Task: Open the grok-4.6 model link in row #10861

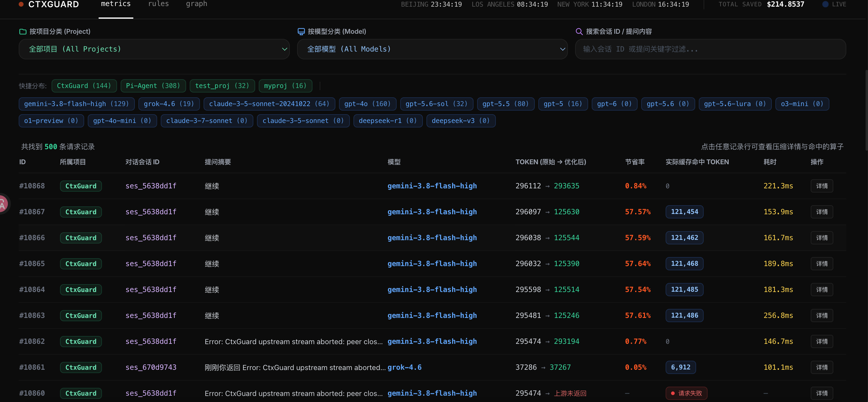Action: [404, 367]
